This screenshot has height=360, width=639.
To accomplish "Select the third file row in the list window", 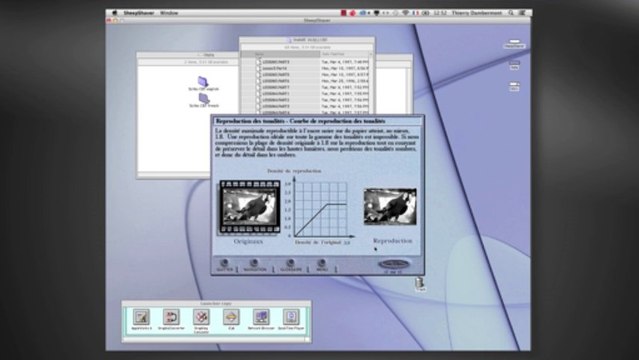I will click(306, 75).
